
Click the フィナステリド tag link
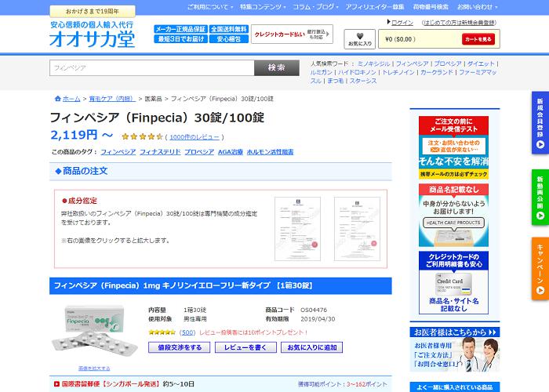point(160,152)
